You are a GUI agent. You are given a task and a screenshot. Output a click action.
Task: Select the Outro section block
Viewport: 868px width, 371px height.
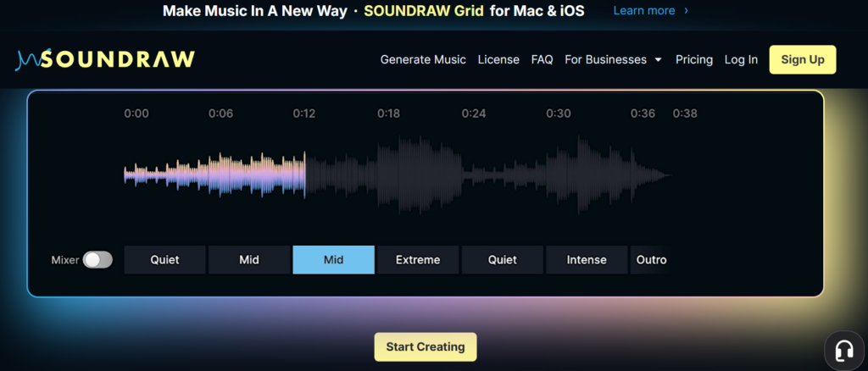651,260
